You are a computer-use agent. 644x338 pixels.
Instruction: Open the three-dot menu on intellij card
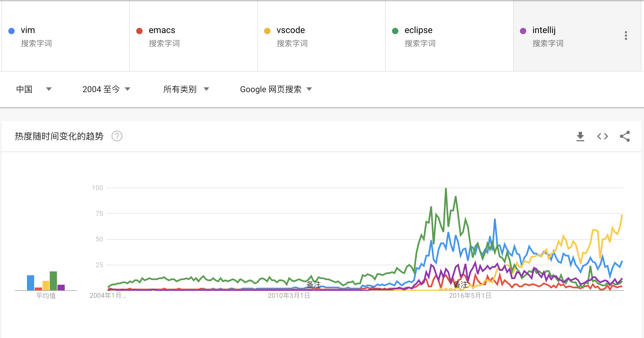pyautogui.click(x=626, y=36)
